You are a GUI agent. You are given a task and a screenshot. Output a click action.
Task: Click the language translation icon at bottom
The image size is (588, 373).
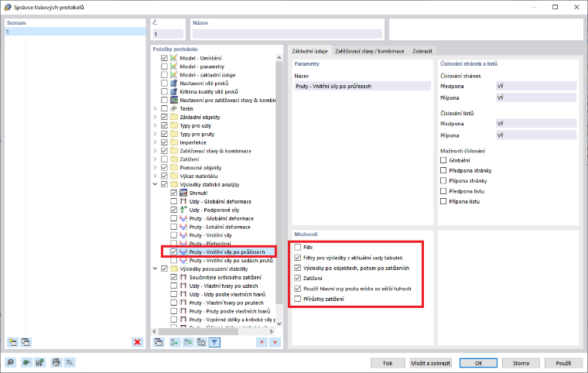click(70, 362)
